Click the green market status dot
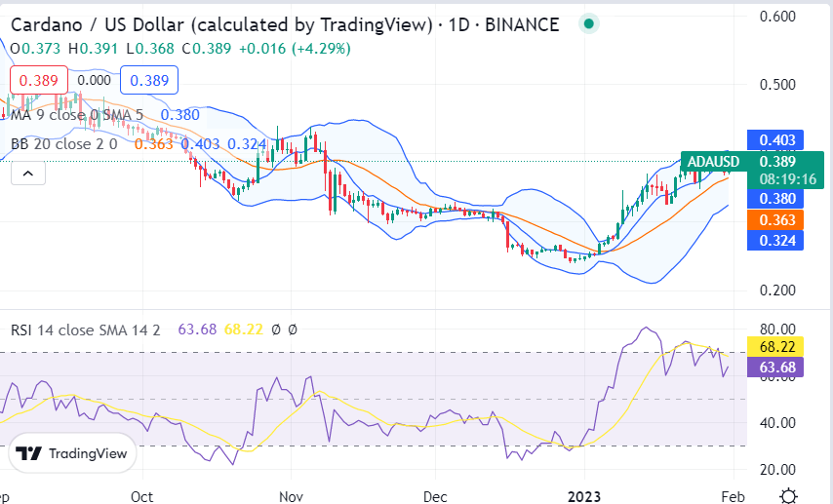Screen dimensions: 833x504 [x=588, y=24]
